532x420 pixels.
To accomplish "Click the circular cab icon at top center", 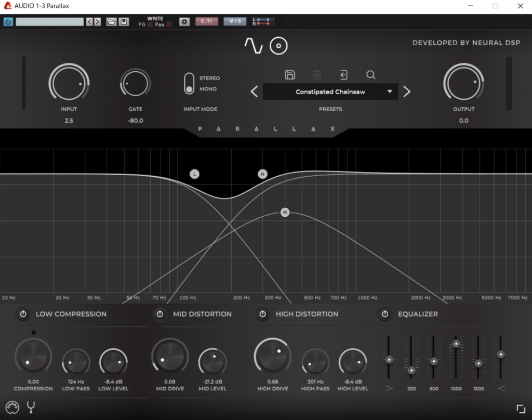I will coord(278,46).
